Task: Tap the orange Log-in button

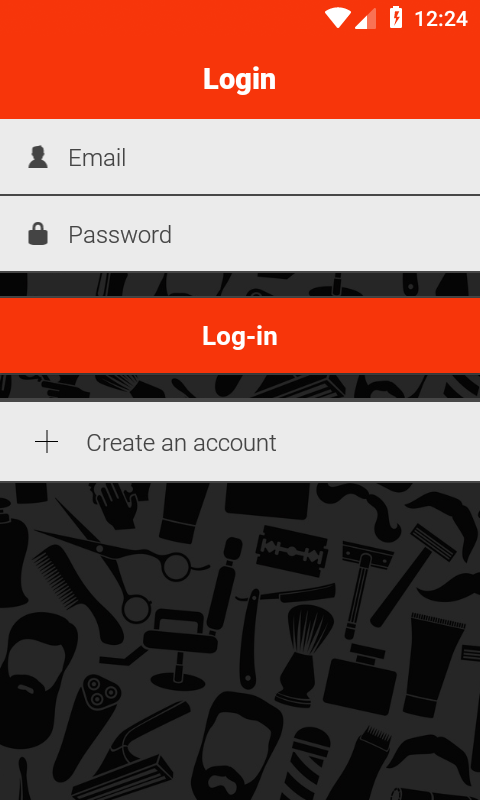Action: click(240, 336)
